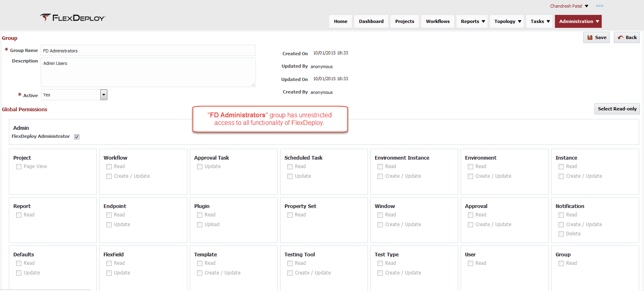
Task: Click the Updated On date value
Action: (x=330, y=79)
